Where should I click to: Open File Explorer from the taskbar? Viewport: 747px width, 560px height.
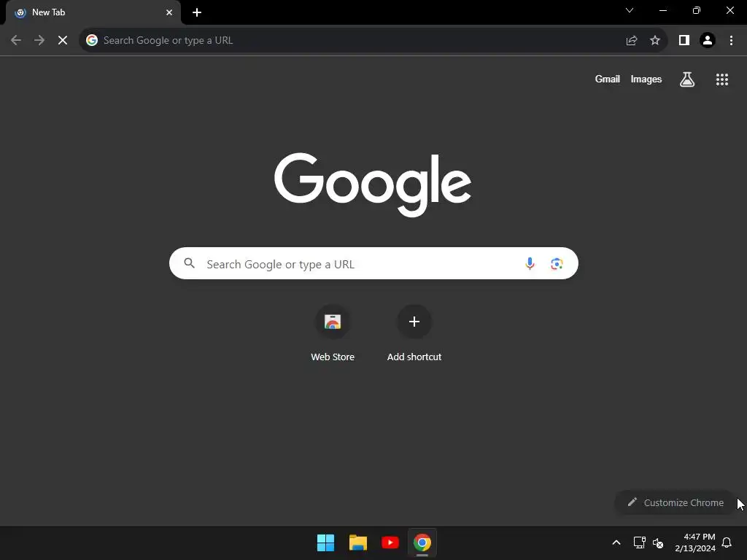pyautogui.click(x=357, y=542)
